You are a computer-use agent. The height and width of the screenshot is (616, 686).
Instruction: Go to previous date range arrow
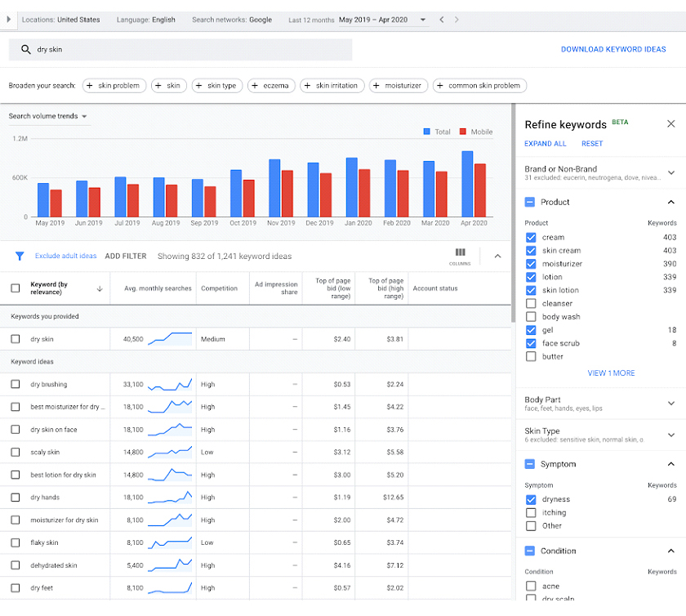(442, 20)
